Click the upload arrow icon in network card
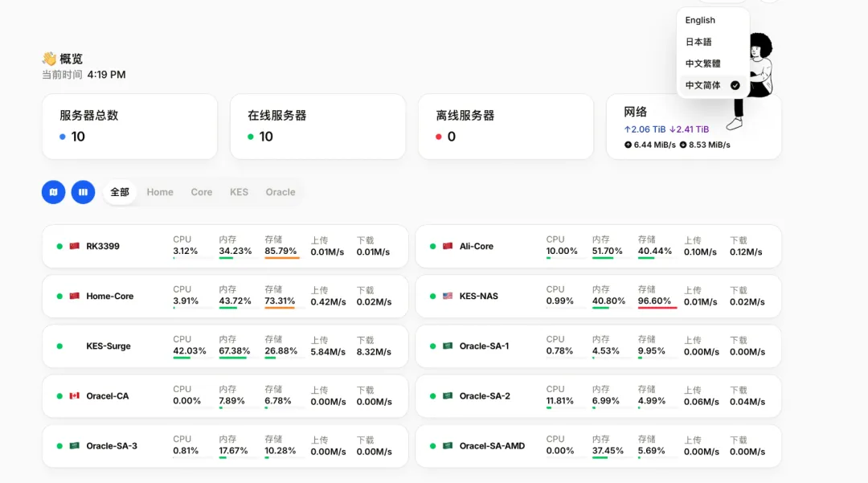 pos(628,145)
